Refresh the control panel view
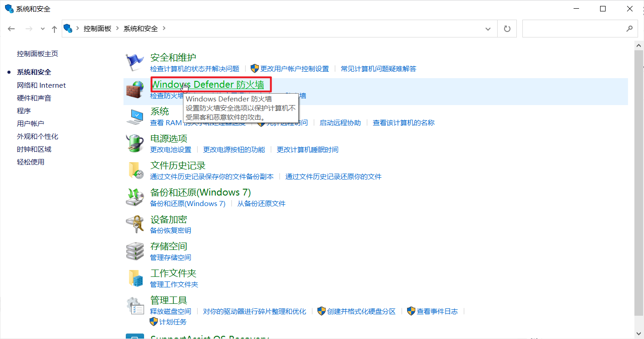Screen dimensions: 644x339 tap(507, 28)
